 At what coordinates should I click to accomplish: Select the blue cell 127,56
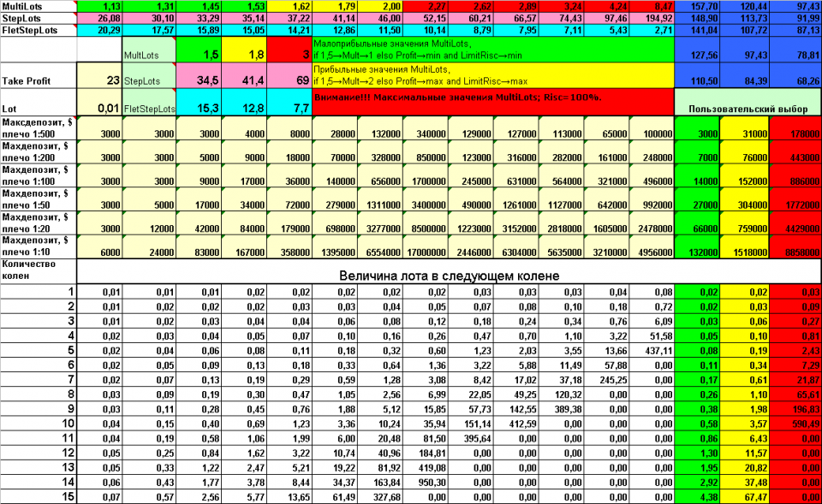(697, 50)
